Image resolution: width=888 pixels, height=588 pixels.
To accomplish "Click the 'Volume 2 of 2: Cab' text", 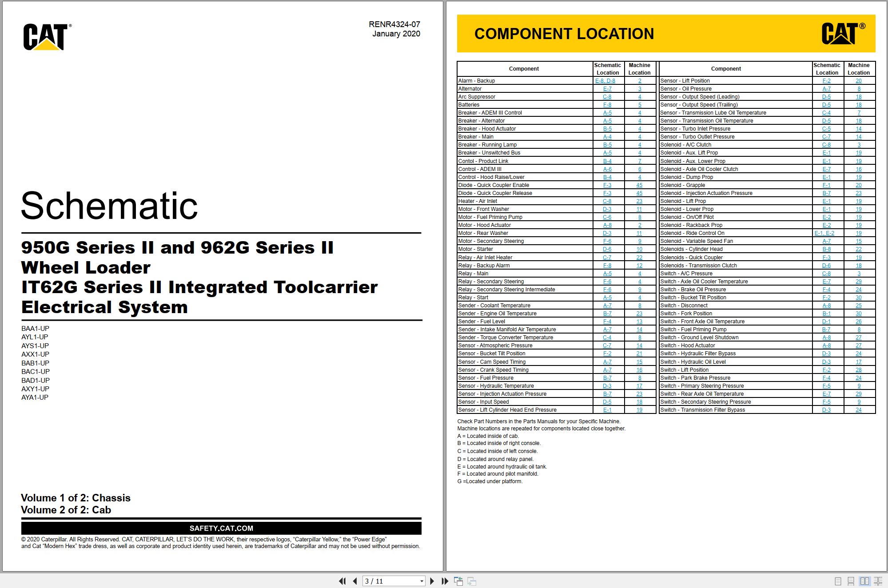I will [x=66, y=510].
